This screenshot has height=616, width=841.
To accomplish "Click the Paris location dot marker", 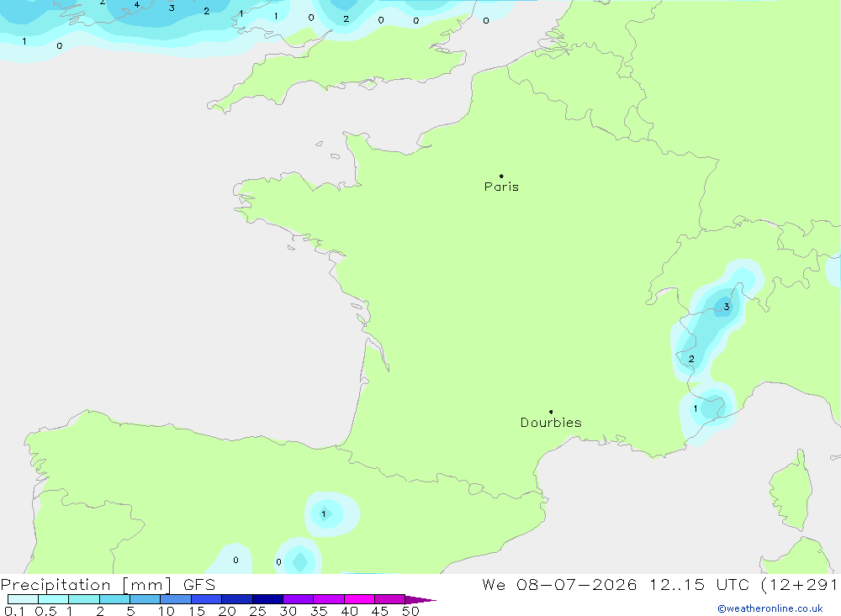I will 501,176.
